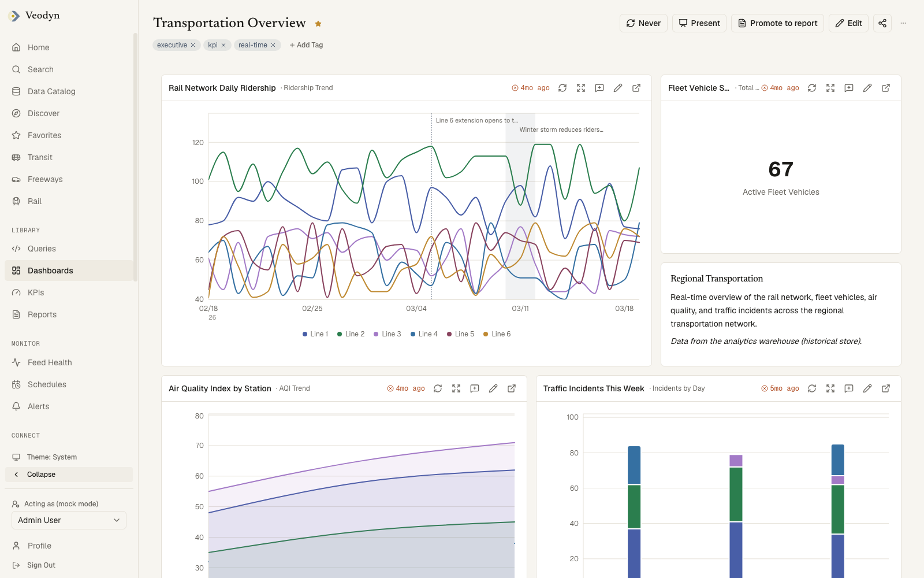
Task: Click Promote to report
Action: [777, 23]
